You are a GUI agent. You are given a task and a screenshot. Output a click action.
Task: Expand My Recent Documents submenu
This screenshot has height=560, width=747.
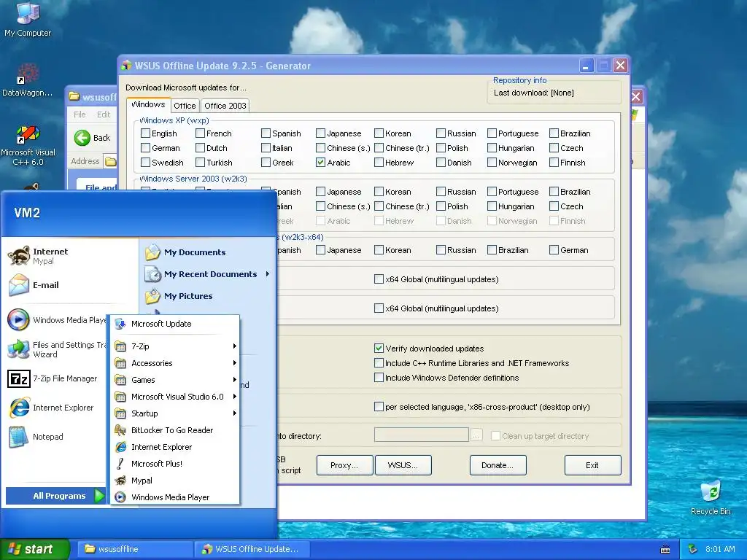coord(208,274)
